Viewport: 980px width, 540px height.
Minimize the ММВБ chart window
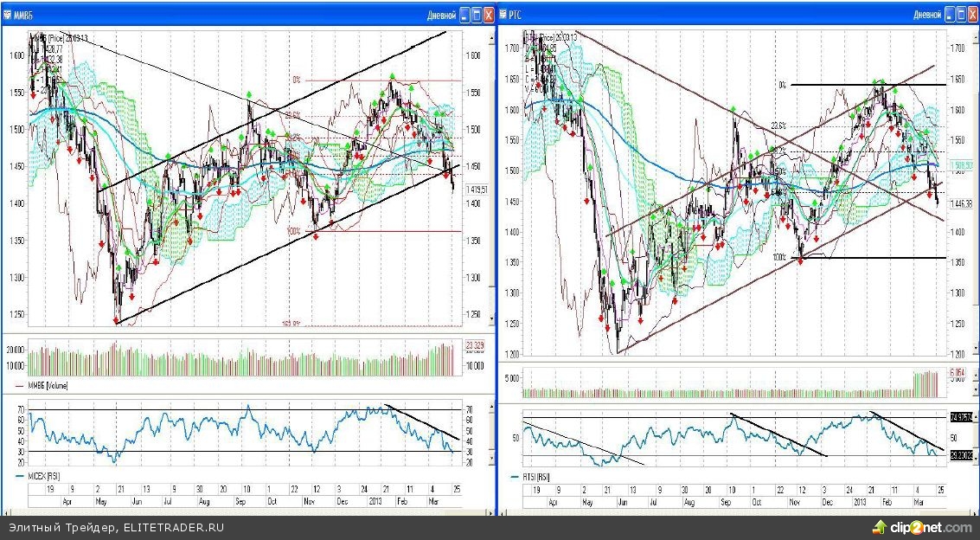click(464, 15)
